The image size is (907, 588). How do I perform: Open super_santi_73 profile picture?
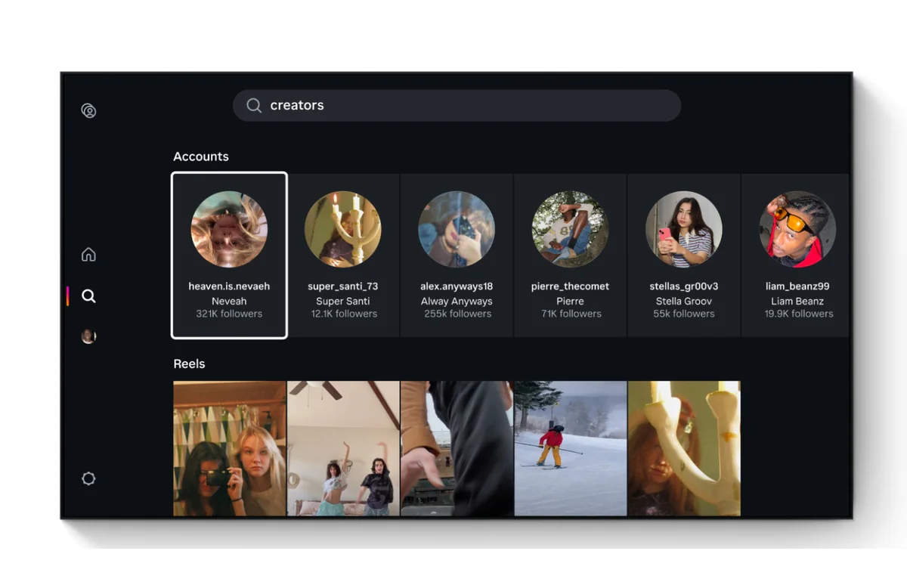click(x=343, y=229)
